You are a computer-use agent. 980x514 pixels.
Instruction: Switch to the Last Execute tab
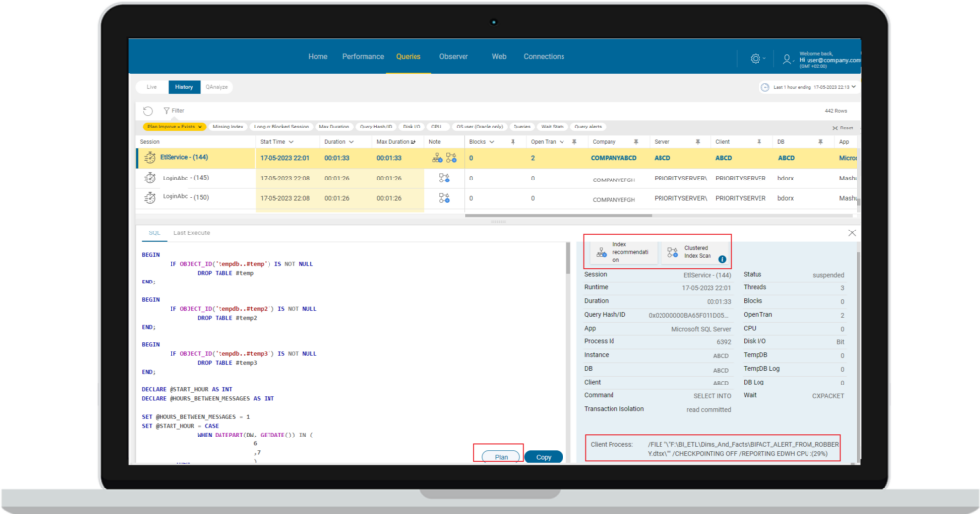tap(192, 233)
